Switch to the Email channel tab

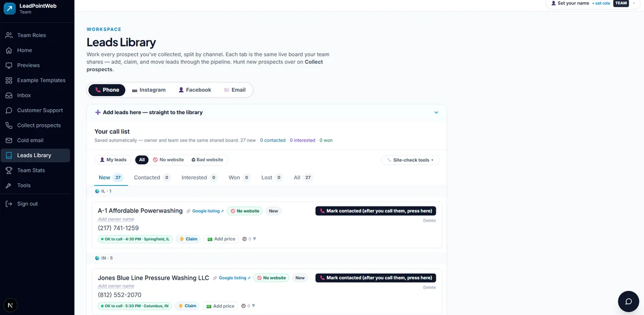pos(235,90)
